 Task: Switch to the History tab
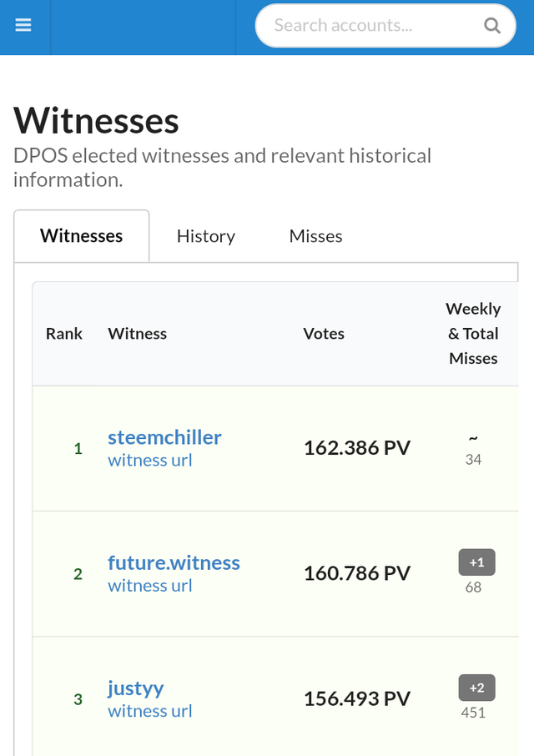pos(206,236)
